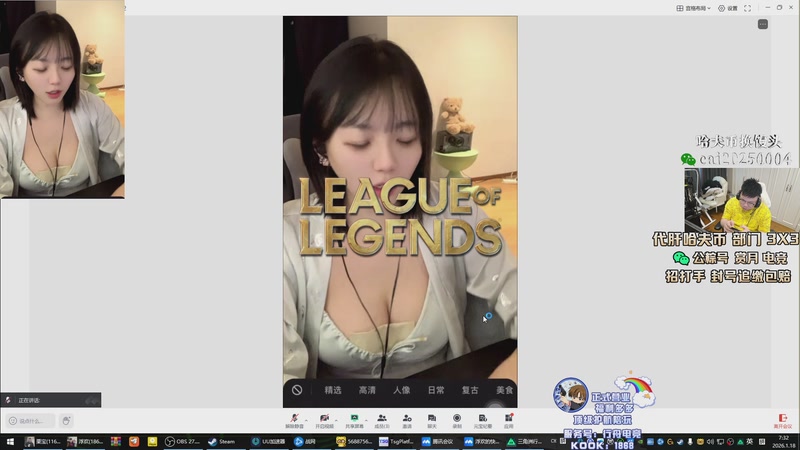Image resolution: width=800 pixels, height=450 pixels.
Task: Open the share screen option
Action: (x=354, y=421)
